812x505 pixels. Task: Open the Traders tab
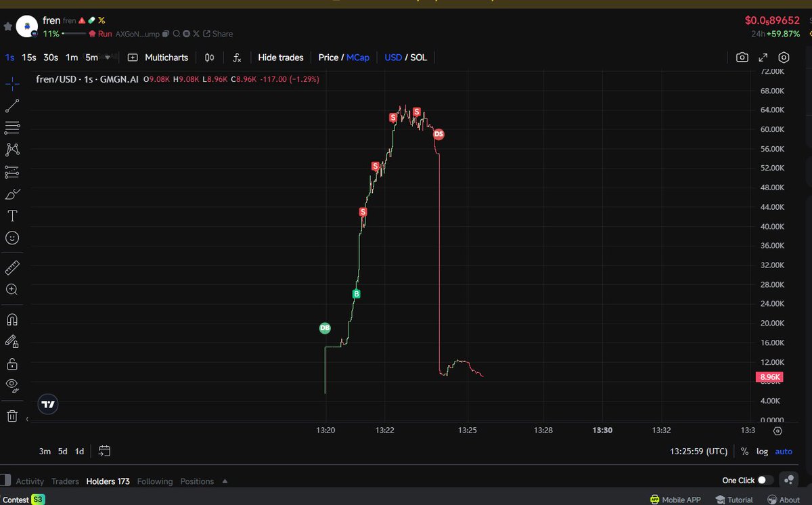tap(66, 481)
